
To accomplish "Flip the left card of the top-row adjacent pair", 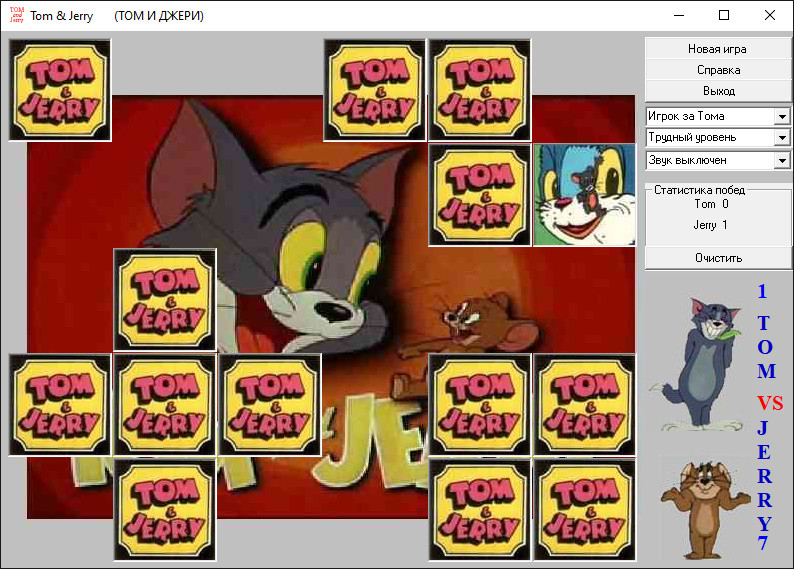I will click(375, 90).
